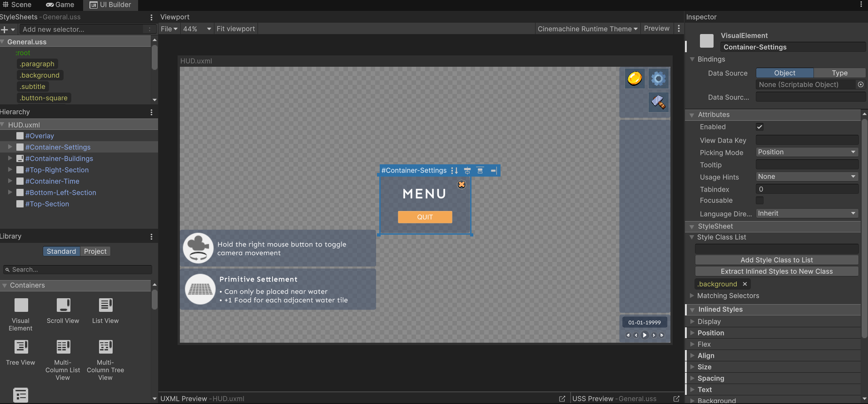The height and width of the screenshot is (404, 868).
Task: Open the StyleSheets pane options menu
Action: 151,17
